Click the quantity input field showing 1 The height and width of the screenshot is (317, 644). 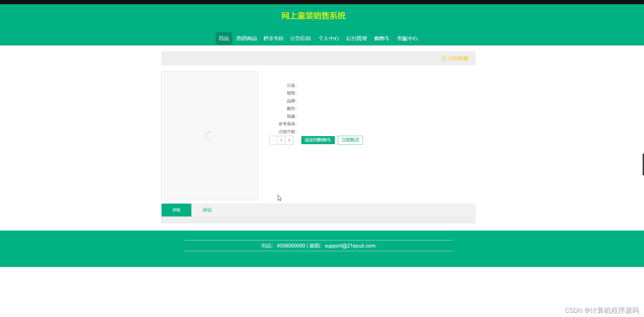(x=281, y=140)
